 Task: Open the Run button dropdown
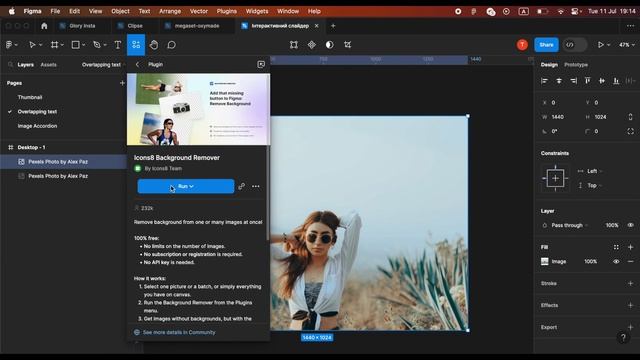click(x=191, y=186)
